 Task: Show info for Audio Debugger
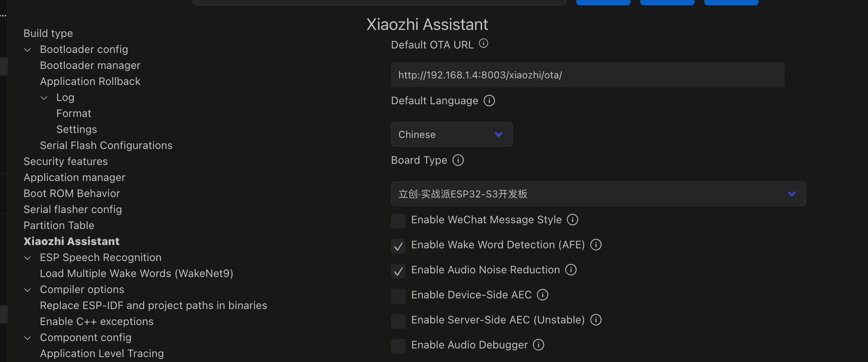click(539, 345)
